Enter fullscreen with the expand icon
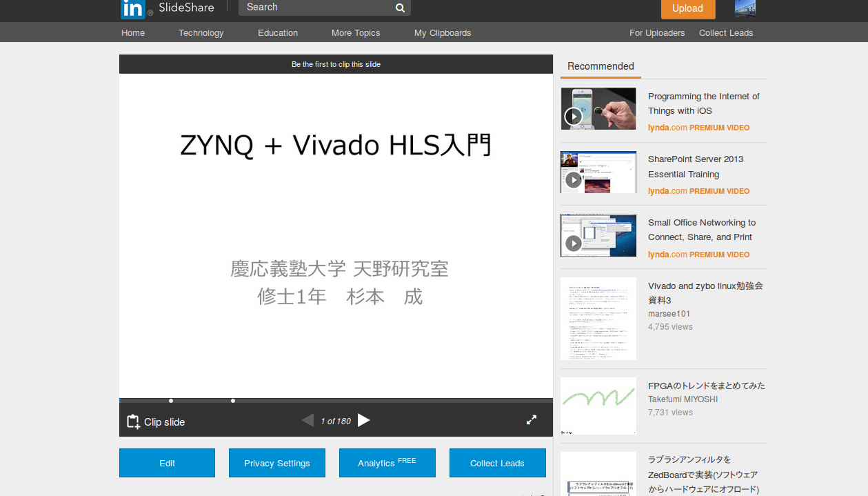Screen dimensions: 868x496 pos(532,419)
